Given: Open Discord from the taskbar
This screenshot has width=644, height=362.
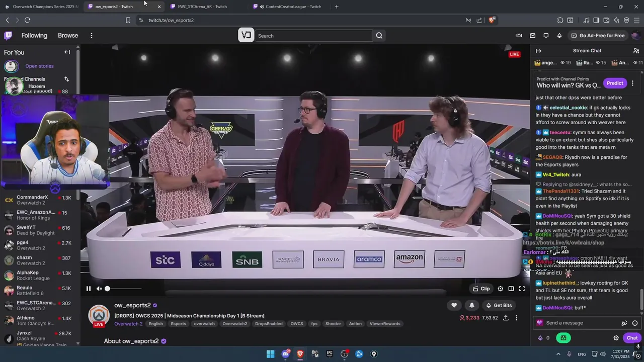Looking at the screenshot, I should (x=285, y=354).
